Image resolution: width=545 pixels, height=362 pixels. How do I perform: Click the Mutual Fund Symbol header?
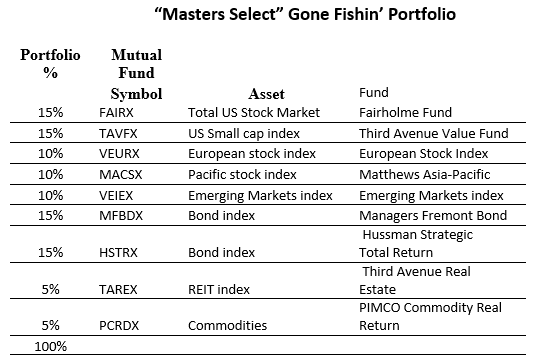click(x=137, y=74)
